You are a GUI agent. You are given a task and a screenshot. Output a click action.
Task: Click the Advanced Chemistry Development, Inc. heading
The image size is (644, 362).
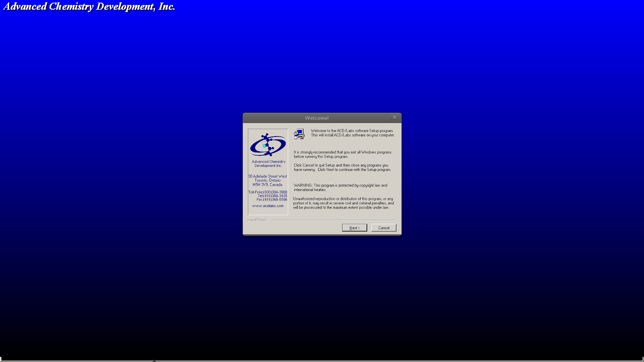(x=89, y=6)
